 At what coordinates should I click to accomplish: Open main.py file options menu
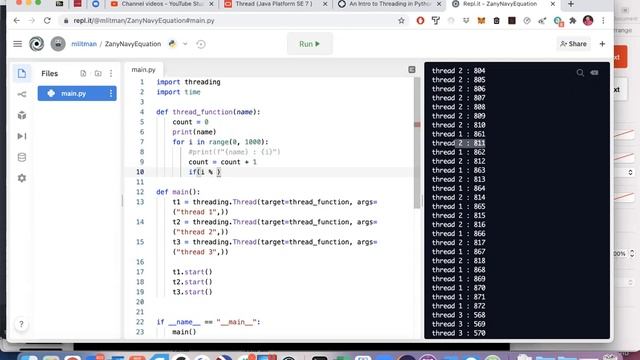coord(111,93)
